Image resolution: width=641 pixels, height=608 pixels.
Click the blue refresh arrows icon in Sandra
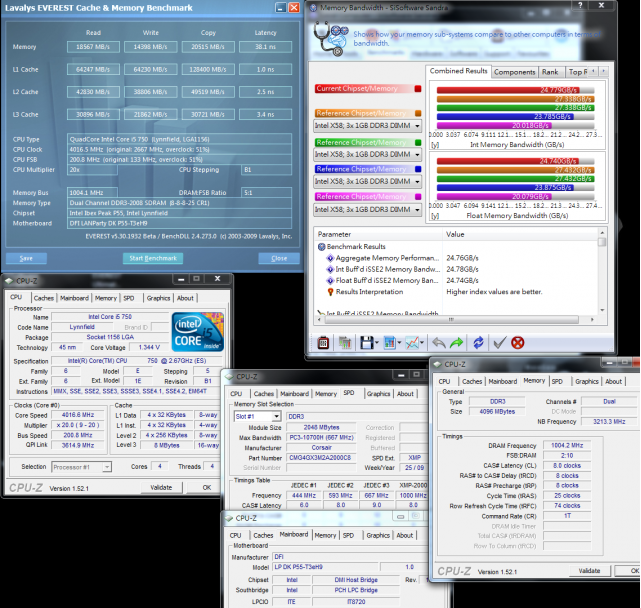478,343
